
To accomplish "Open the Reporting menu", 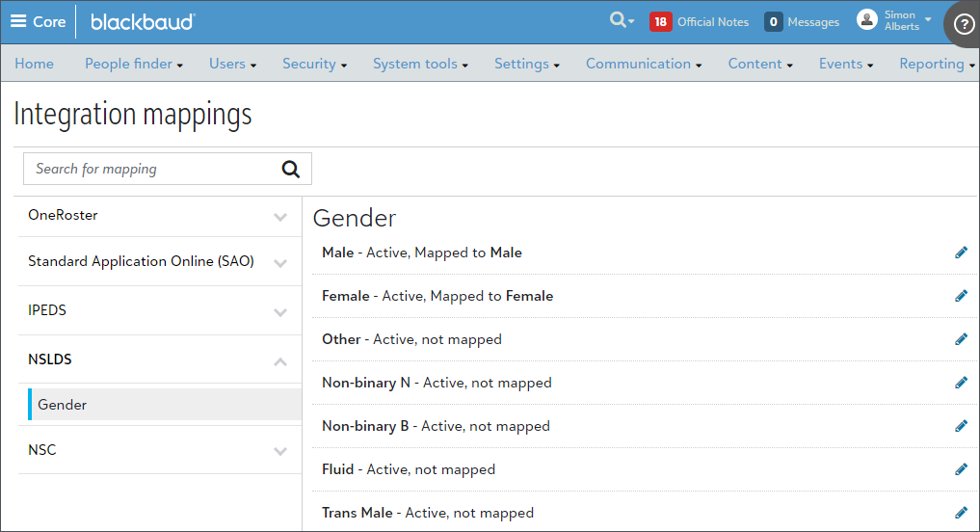I will click(x=937, y=64).
